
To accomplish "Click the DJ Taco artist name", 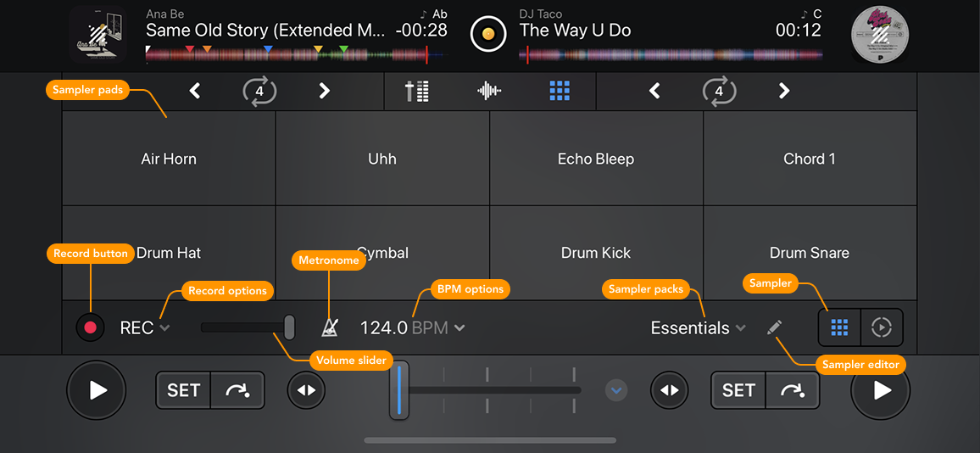I will (541, 14).
